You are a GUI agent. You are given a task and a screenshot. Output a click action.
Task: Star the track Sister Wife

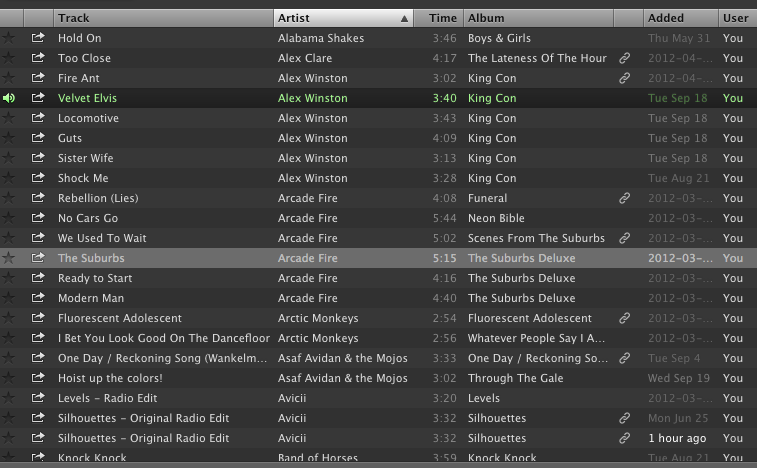(8, 158)
